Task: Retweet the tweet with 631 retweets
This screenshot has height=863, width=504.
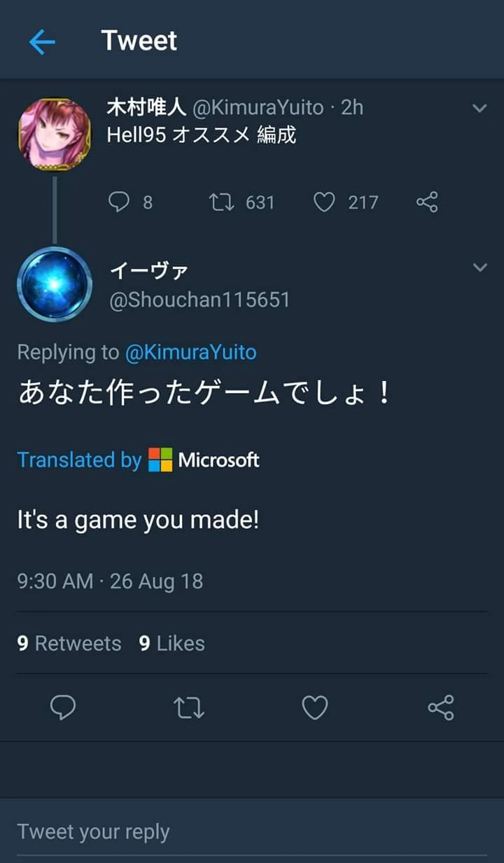Action: [x=221, y=202]
